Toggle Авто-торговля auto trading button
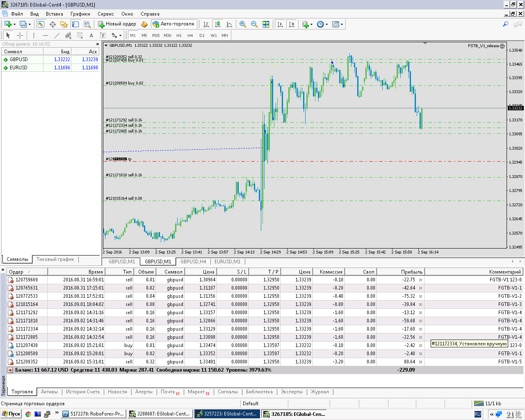Screen dimensions: 525x420 coord(173,24)
